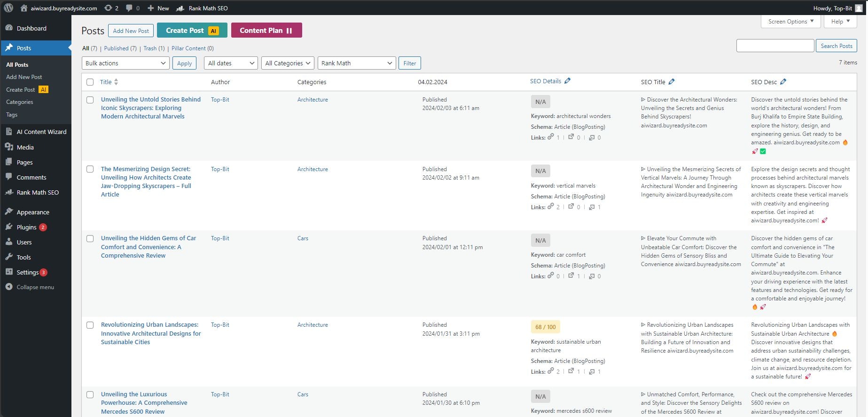
Task: Click edit pencil beside SEO Title
Action: point(672,82)
